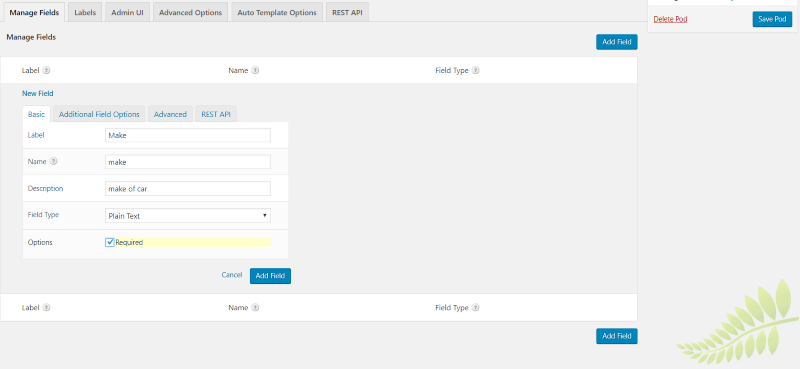Click Add Field button beside Cancel
The image size is (800, 369).
click(270, 276)
